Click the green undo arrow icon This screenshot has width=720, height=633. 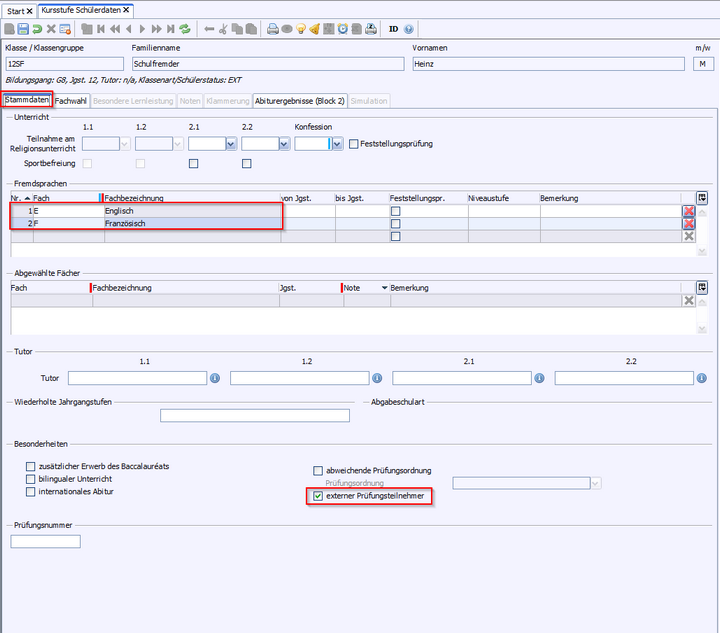point(37,29)
